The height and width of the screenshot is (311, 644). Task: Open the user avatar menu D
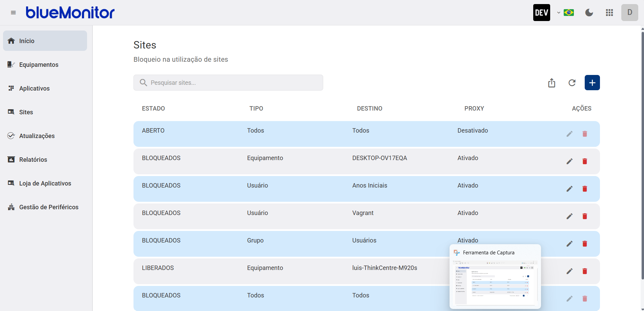click(x=629, y=13)
